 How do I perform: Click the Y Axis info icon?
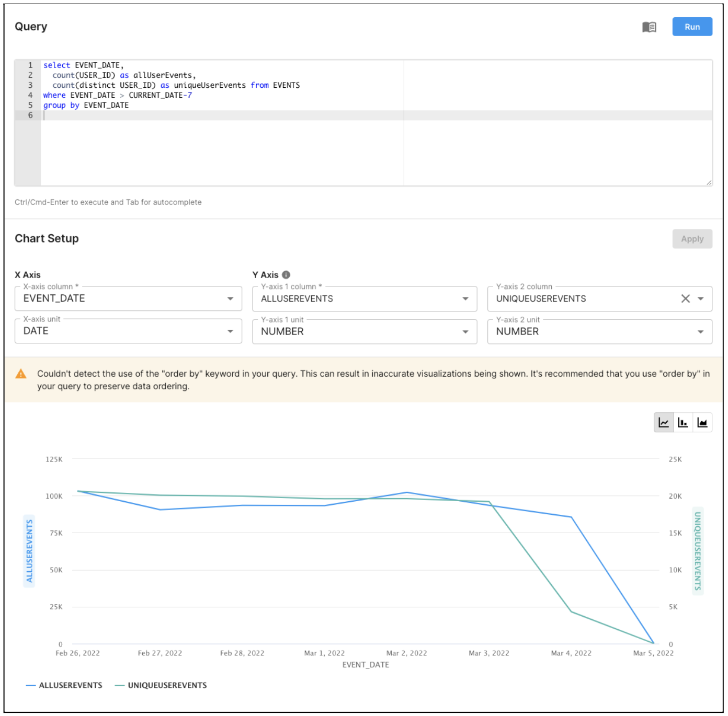[286, 275]
